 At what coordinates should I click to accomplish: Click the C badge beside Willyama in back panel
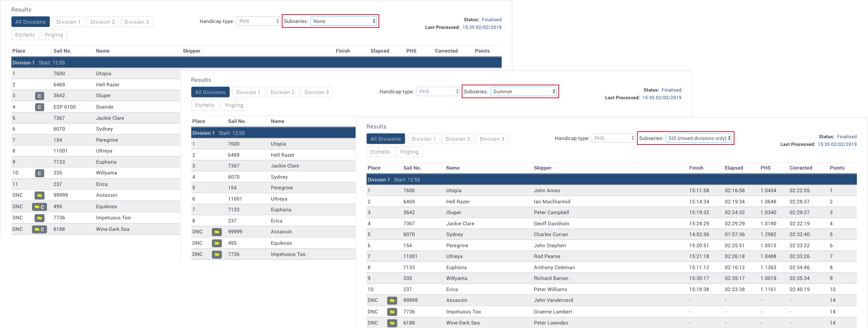point(39,173)
